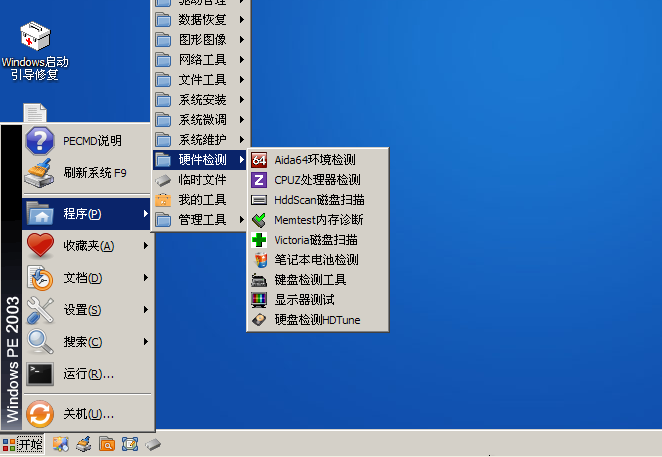Expand the 收藏夹(A) submenu arrow
Screen dimensions: 662x457
146,245
